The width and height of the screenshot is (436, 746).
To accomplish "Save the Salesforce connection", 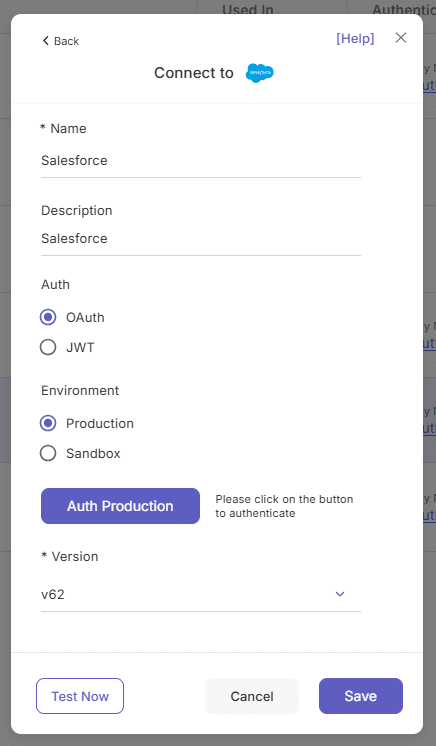I will pyautogui.click(x=361, y=696).
